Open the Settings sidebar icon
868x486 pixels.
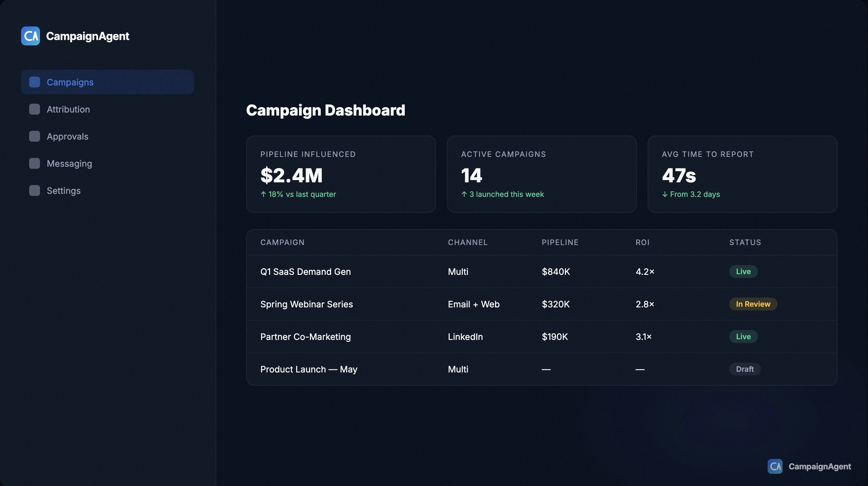(35, 190)
